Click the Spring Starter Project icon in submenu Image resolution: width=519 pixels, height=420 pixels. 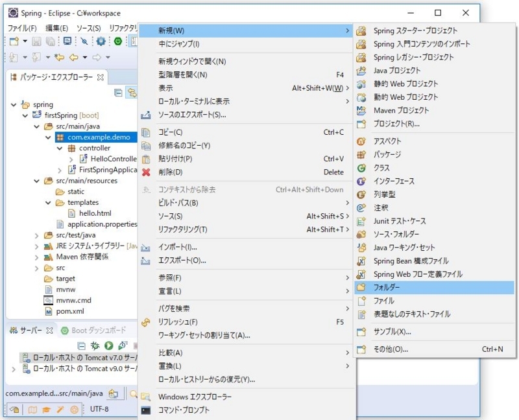361,30
